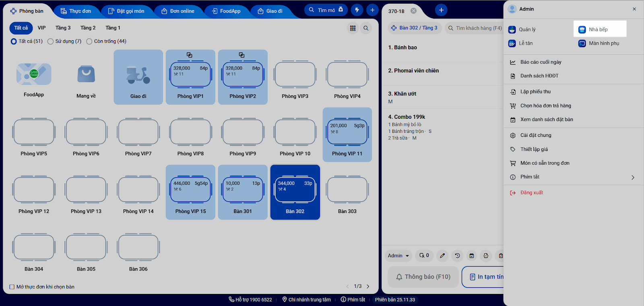
Task: Filter tables by Tầng 2
Action: (88, 28)
